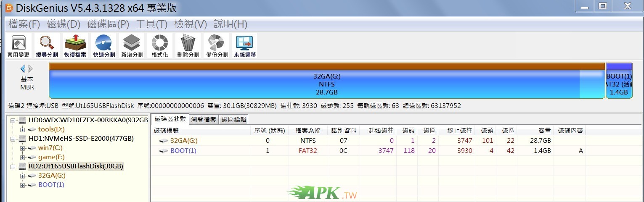The height and width of the screenshot is (202, 644).
Task: Collapse the RD2:Ut165USBFlashDisk node
Action: [x=13, y=166]
